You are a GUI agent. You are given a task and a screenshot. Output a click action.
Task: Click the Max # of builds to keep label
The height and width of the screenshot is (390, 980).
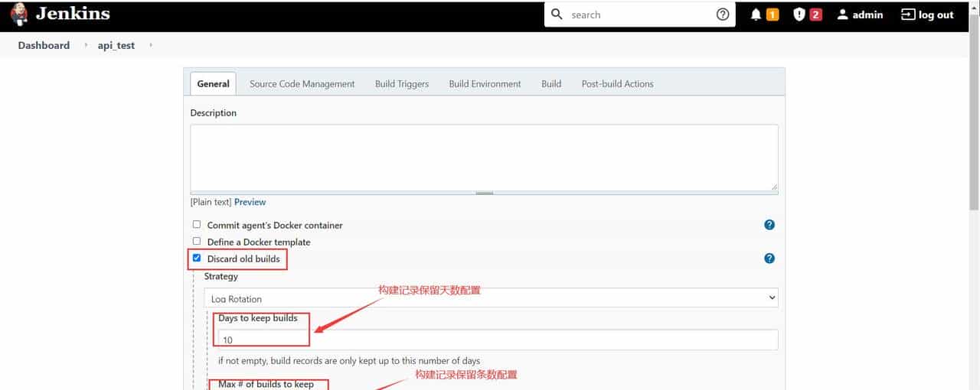(266, 385)
